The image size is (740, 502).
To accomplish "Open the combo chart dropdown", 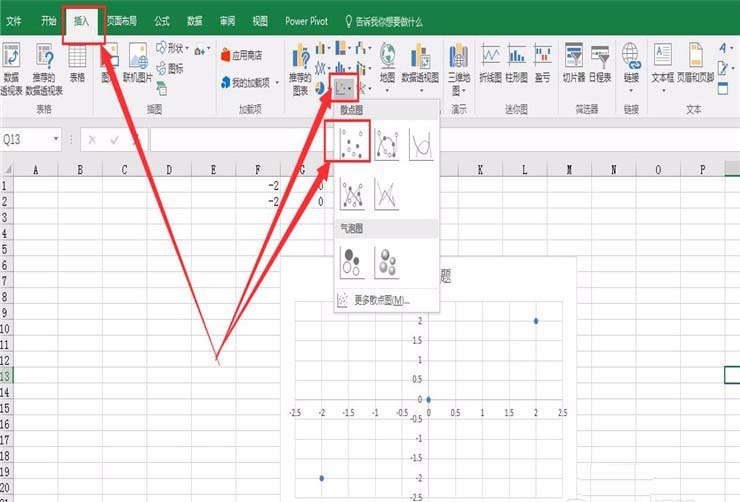I will 363,68.
